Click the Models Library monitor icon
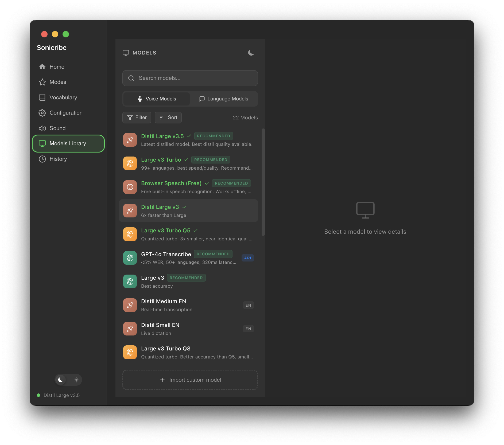The height and width of the screenshot is (445, 504). tap(42, 143)
